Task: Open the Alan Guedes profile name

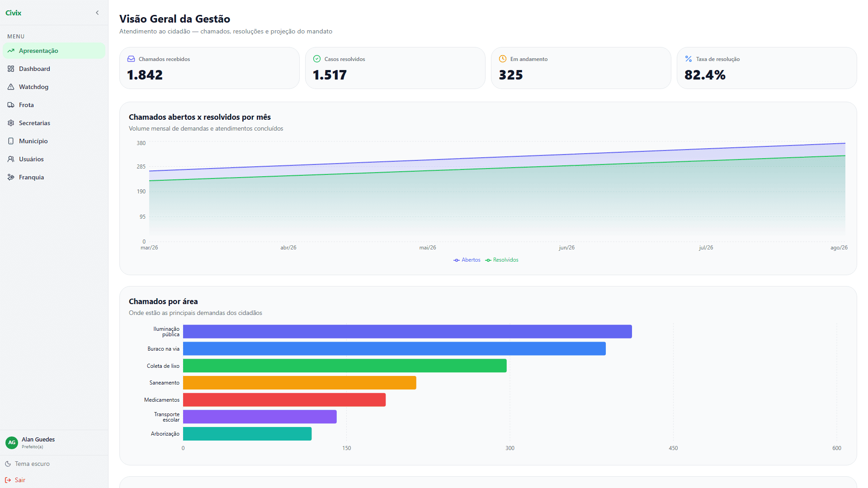Action: point(38,439)
